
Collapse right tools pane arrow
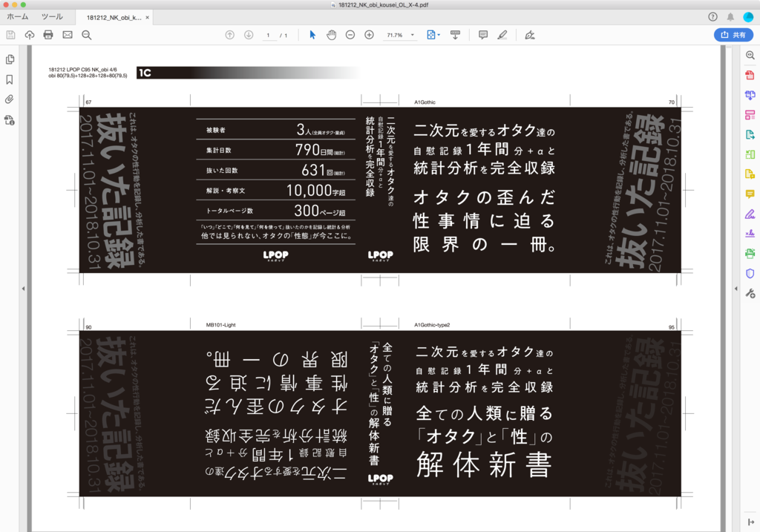point(736,289)
